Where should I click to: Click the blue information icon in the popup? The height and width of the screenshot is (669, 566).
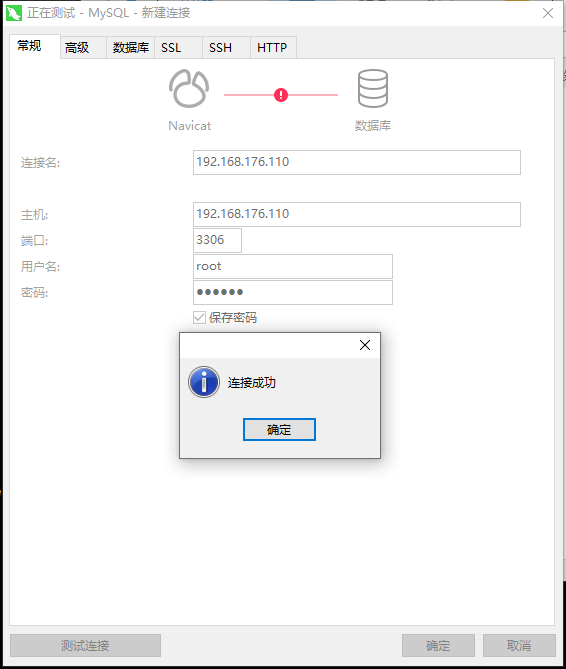204,382
